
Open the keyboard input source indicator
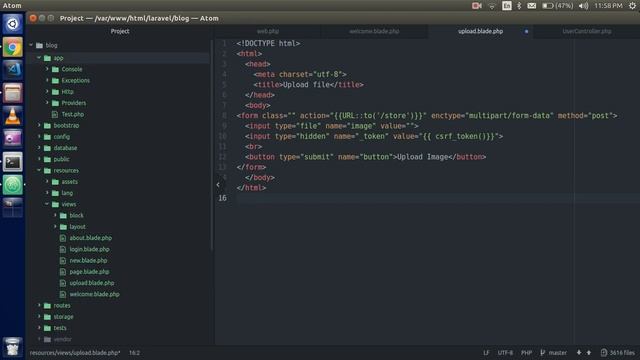[x=507, y=6]
